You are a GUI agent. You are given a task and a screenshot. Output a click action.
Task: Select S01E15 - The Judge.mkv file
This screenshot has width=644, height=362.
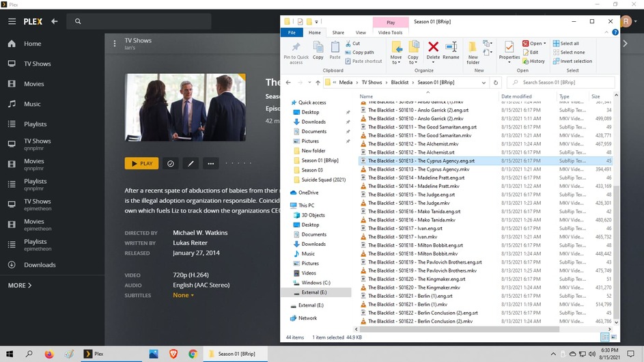click(408, 203)
